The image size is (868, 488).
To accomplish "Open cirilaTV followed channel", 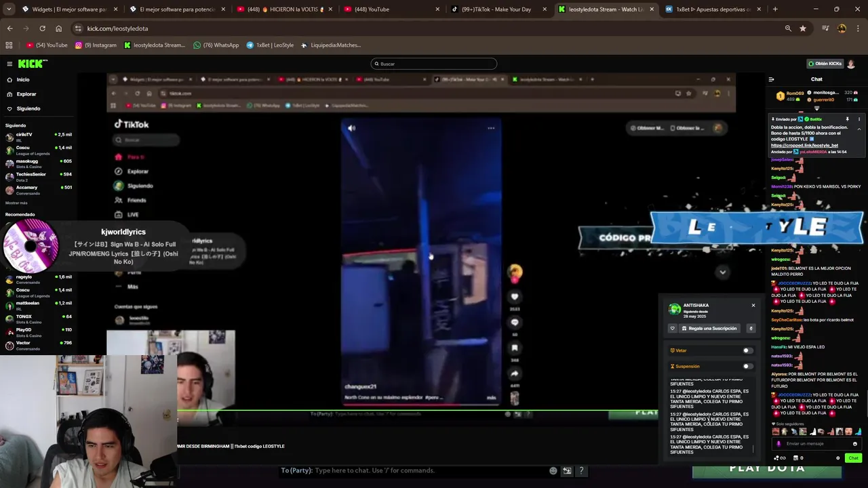I will point(38,136).
